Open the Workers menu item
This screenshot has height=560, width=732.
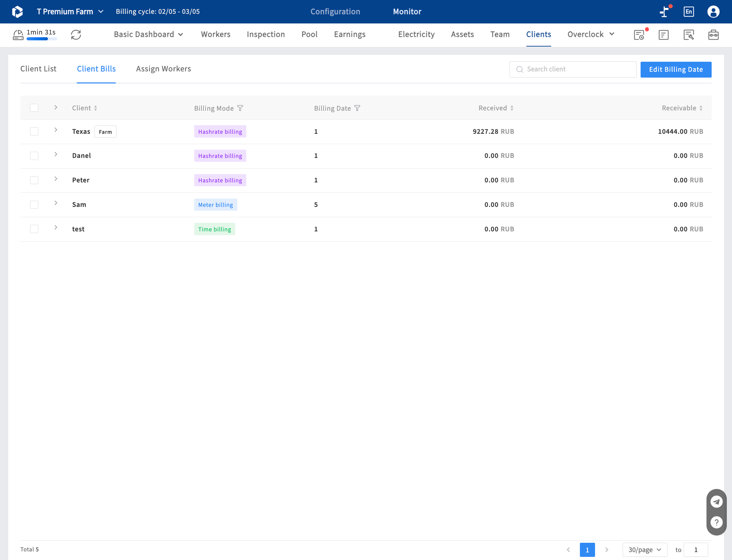point(216,34)
